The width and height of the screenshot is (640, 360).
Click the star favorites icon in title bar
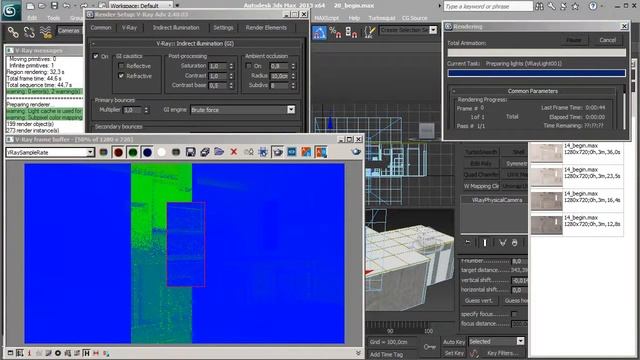click(575, 6)
